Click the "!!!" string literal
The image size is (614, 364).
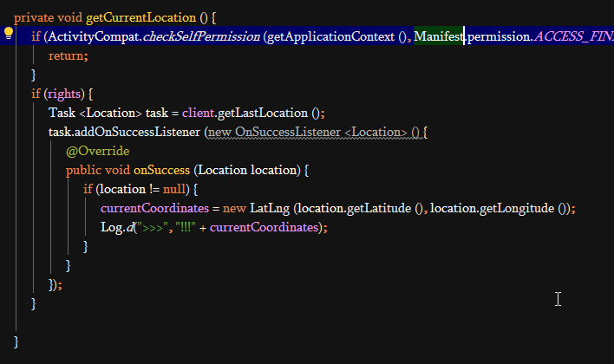point(186,227)
